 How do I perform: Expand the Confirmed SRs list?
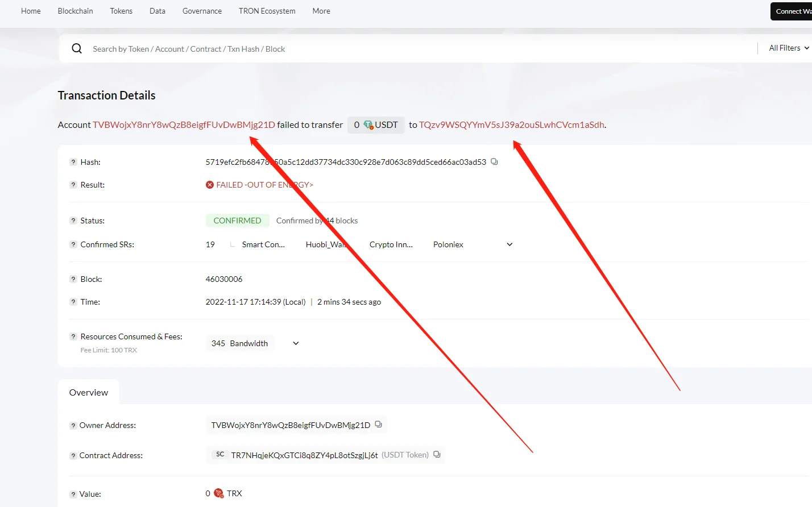pos(509,244)
